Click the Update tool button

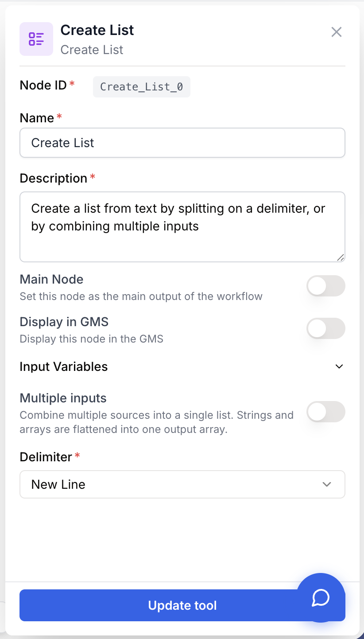[182, 605]
